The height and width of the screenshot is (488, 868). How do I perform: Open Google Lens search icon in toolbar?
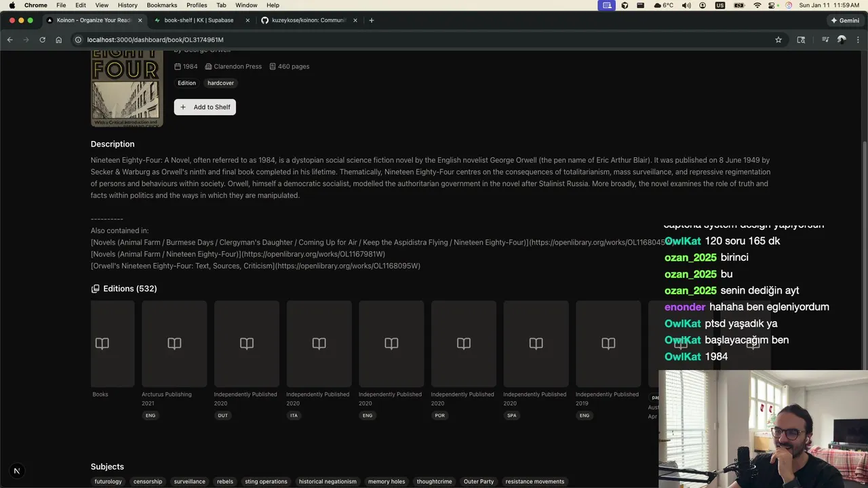pos(801,40)
